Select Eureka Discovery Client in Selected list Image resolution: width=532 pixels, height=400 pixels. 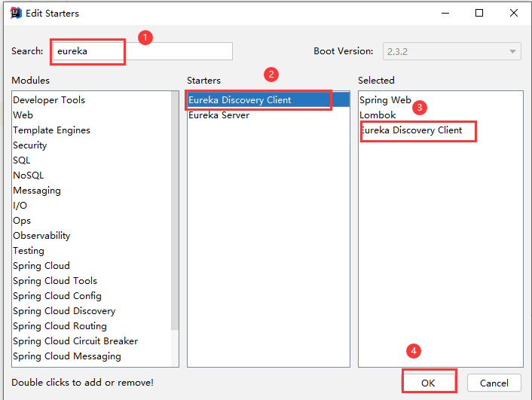click(440, 130)
